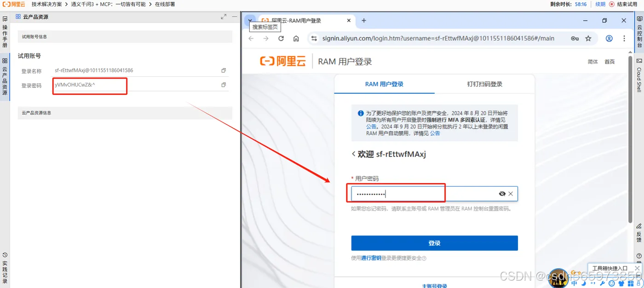Open Cloud Shell from right sidebar
Screen dimensions: 644x288
(639, 75)
